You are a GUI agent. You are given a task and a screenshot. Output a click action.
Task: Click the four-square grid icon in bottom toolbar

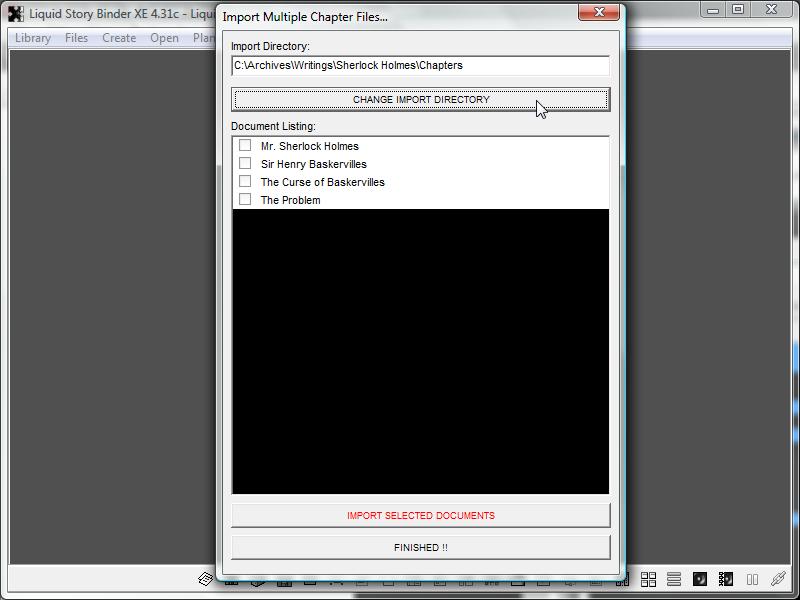tap(648, 579)
